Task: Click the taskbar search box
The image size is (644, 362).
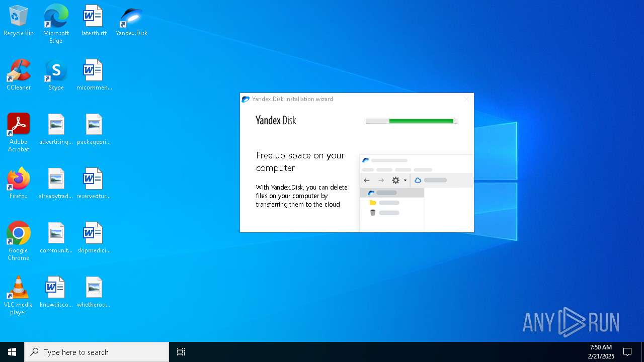Action: tap(97, 352)
